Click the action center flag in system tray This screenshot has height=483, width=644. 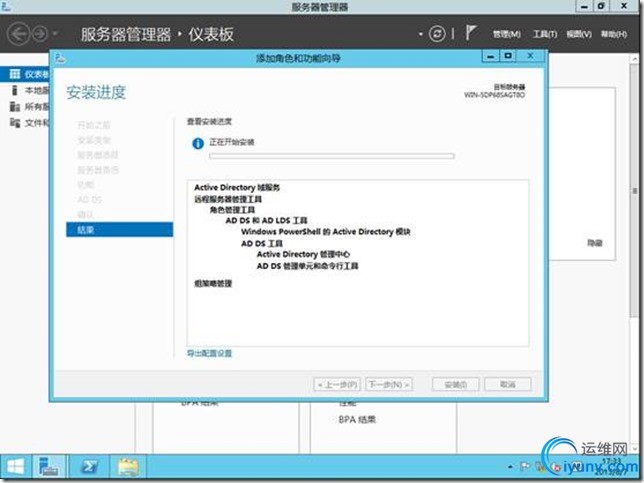(525, 467)
